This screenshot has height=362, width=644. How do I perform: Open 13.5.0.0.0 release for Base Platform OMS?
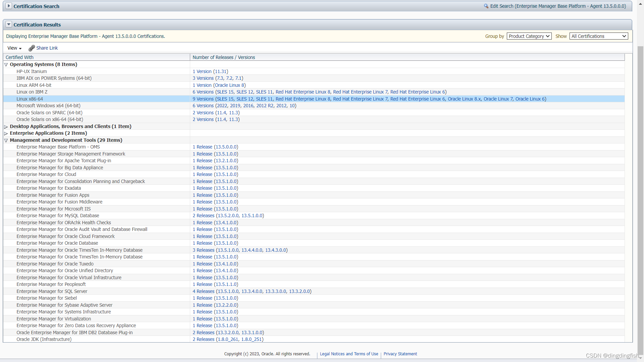(226, 147)
